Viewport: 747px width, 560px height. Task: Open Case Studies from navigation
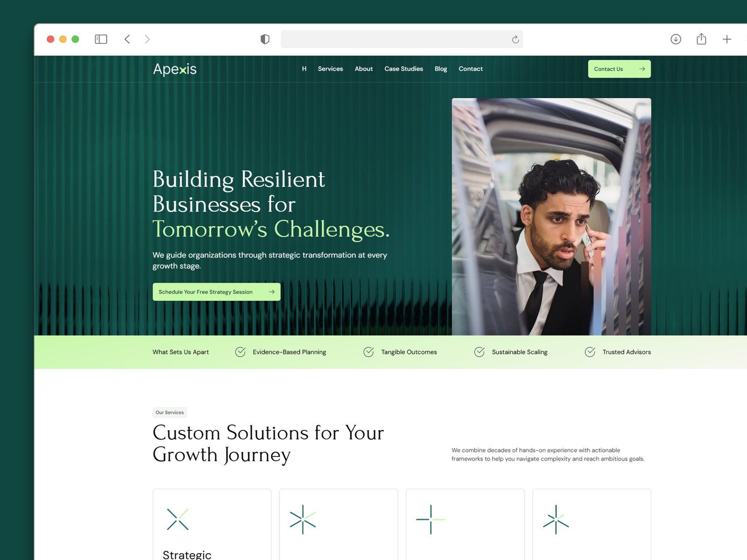point(403,69)
